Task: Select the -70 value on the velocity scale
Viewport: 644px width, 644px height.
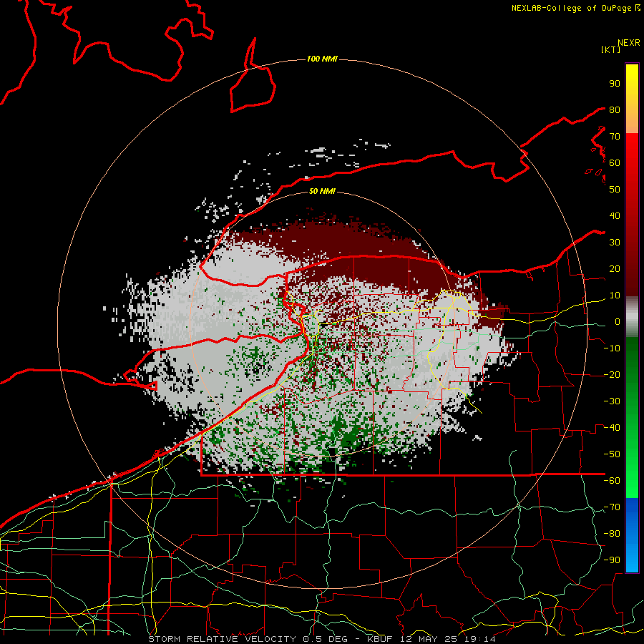Action: point(612,507)
